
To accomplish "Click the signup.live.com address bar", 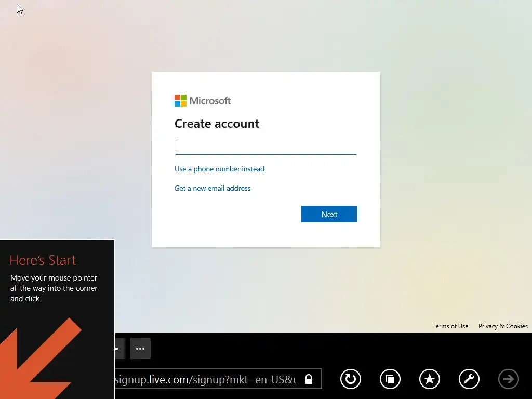I will [218, 379].
